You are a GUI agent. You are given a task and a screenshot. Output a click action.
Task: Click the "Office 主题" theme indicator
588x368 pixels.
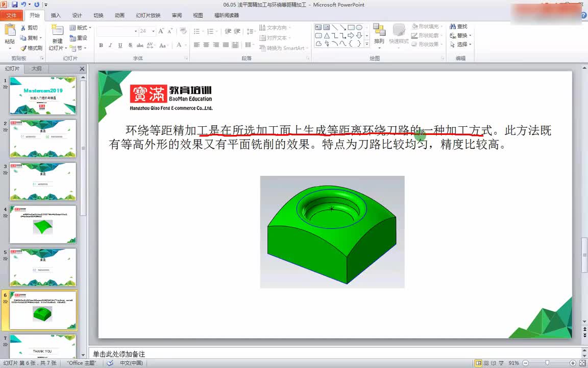[x=81, y=363]
